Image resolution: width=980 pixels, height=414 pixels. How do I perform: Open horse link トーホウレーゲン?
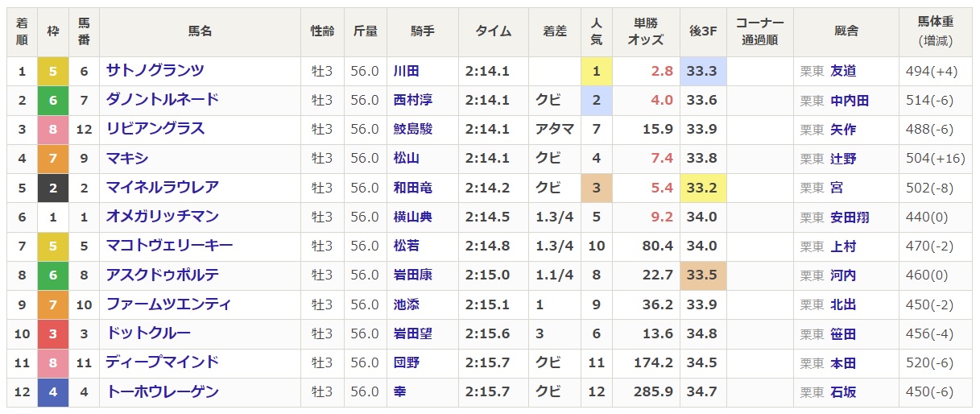pos(162,392)
